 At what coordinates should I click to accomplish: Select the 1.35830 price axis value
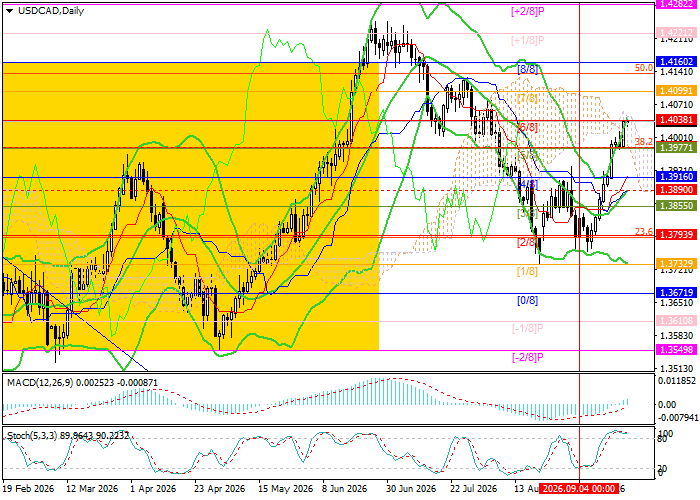click(x=677, y=335)
